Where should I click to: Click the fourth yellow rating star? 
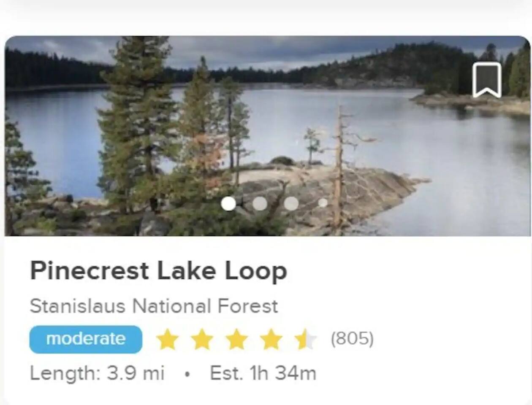pos(271,340)
